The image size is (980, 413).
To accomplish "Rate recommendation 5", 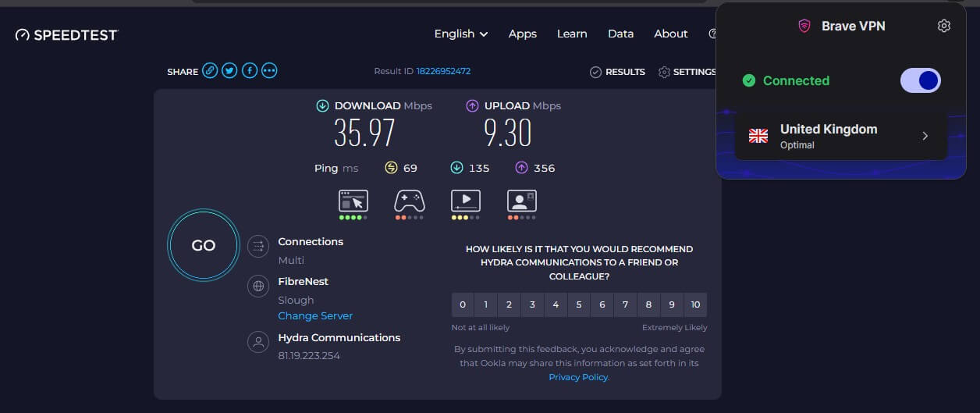I will coord(579,304).
